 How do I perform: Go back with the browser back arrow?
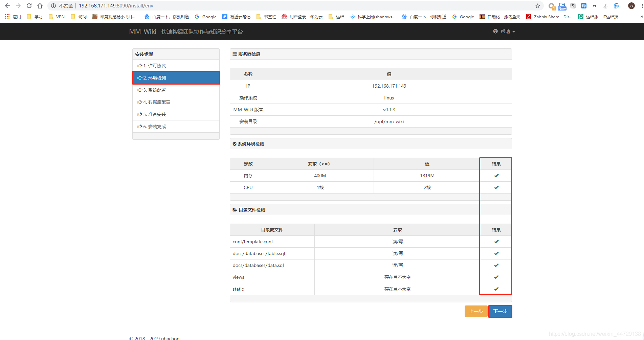point(7,6)
